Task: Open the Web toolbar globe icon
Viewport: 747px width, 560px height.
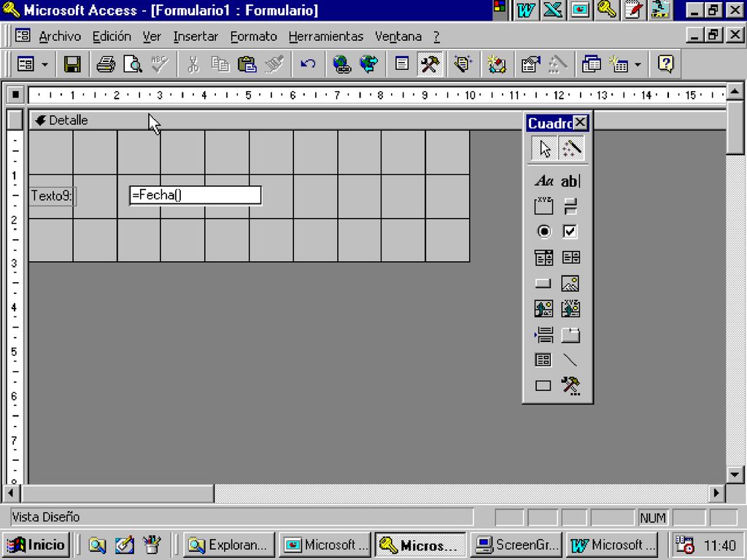Action: 368,64
